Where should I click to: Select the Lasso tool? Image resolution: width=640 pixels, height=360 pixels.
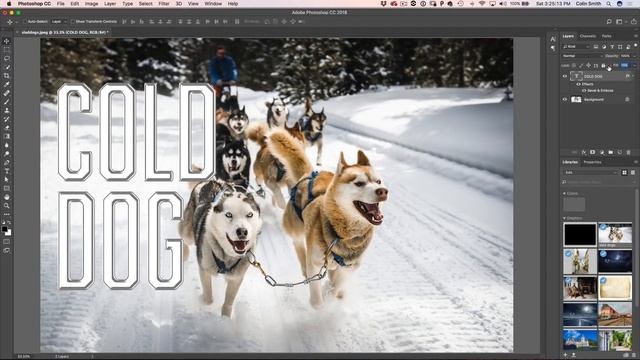[7, 58]
